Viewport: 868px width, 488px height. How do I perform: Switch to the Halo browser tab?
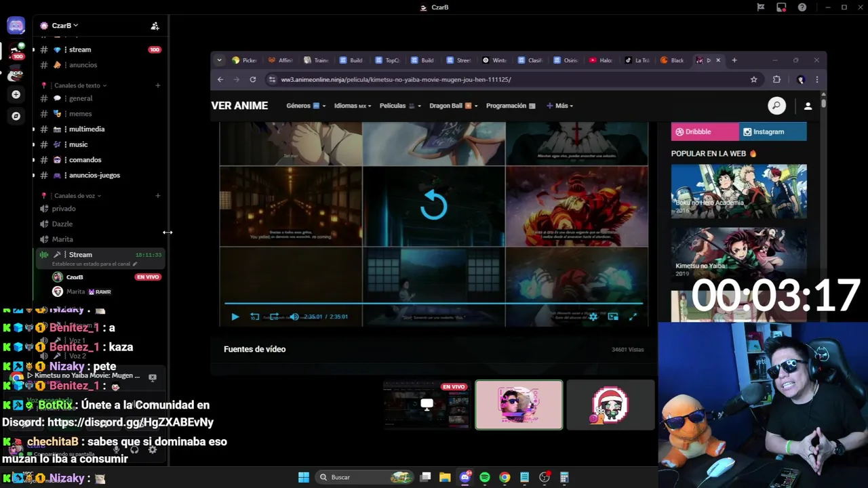click(x=601, y=60)
